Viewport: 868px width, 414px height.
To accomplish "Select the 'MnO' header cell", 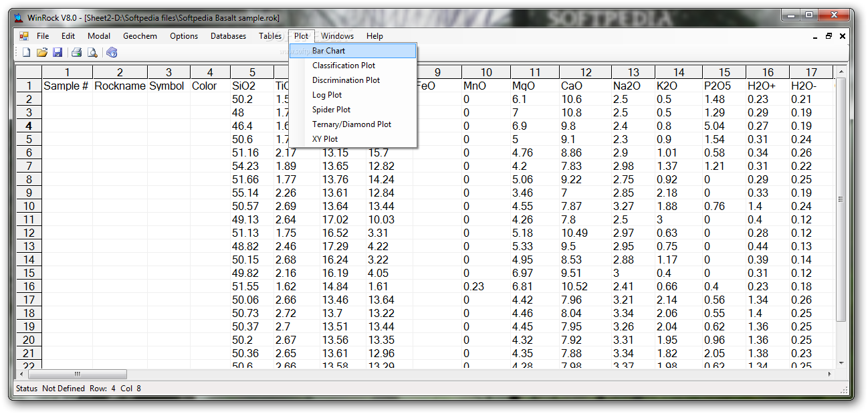I will coord(486,86).
